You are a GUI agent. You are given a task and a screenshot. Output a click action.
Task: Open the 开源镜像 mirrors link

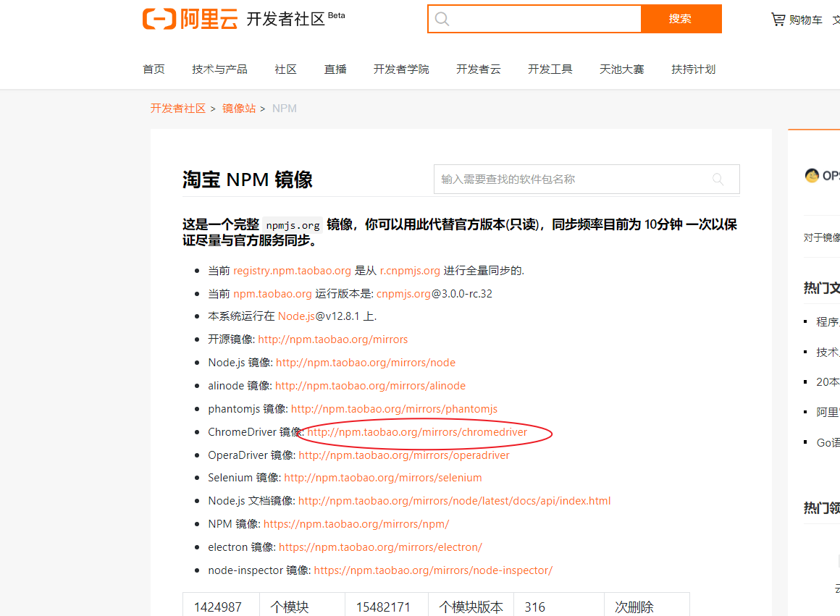(332, 339)
